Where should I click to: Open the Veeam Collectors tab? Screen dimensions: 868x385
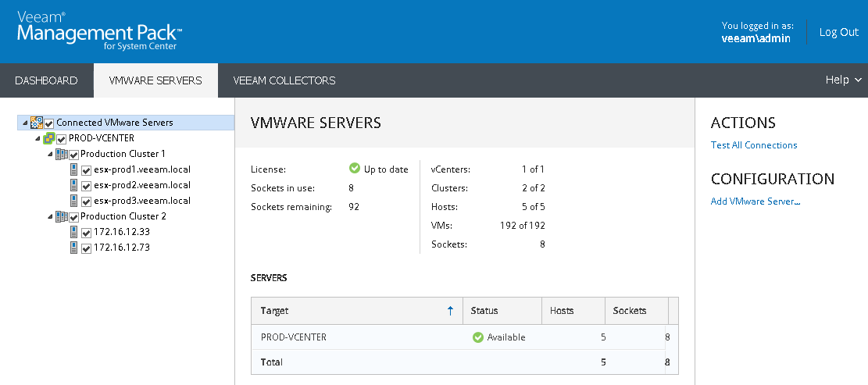click(284, 80)
